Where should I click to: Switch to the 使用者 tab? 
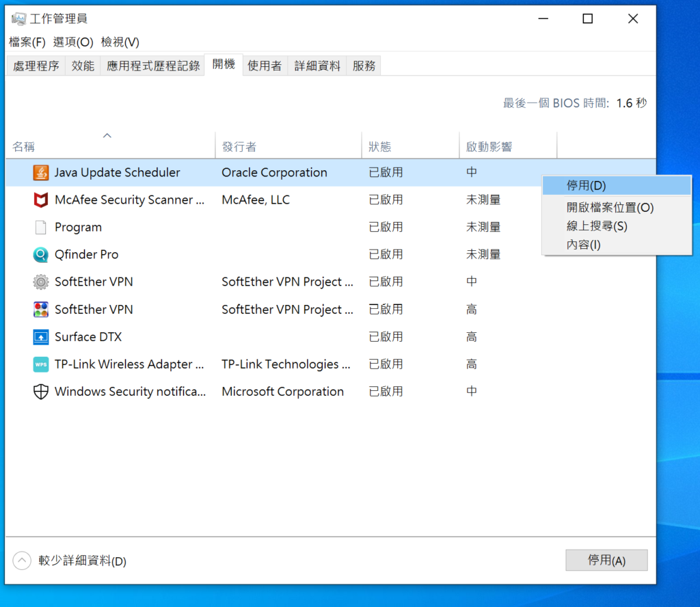(265, 66)
